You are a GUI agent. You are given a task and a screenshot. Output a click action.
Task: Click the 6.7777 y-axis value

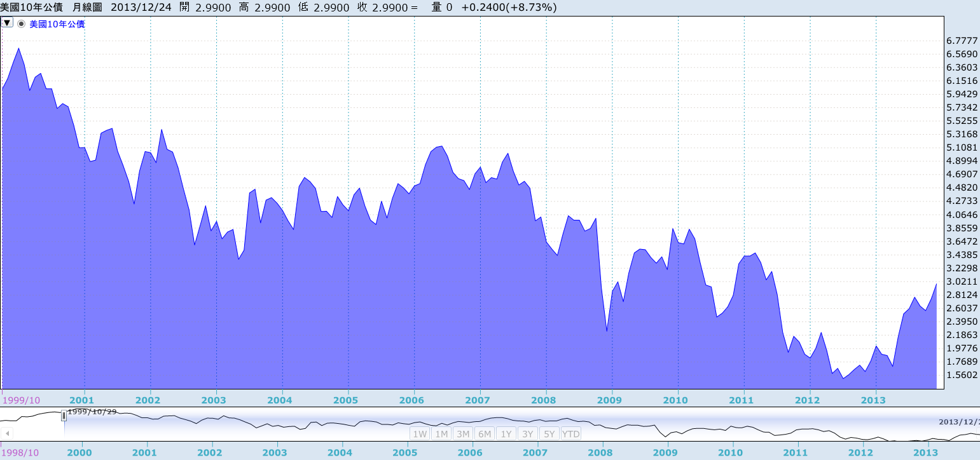[x=962, y=41]
